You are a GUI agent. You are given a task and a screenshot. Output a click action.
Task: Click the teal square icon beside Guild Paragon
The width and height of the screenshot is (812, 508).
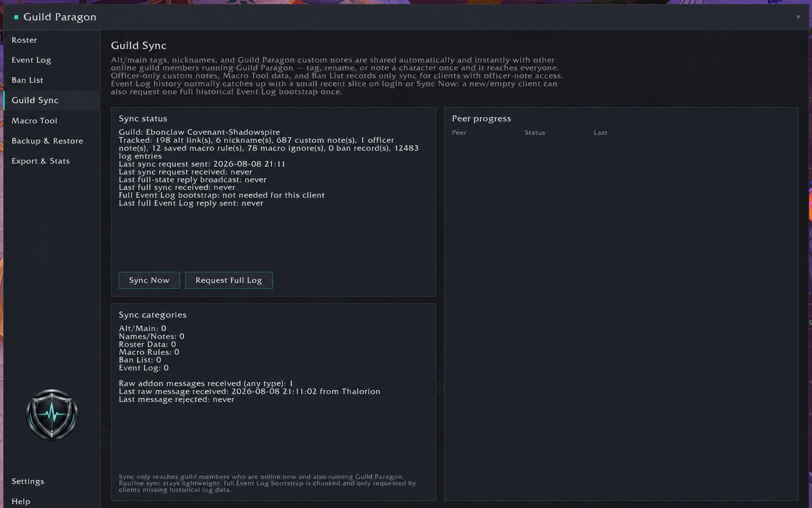coord(16,17)
